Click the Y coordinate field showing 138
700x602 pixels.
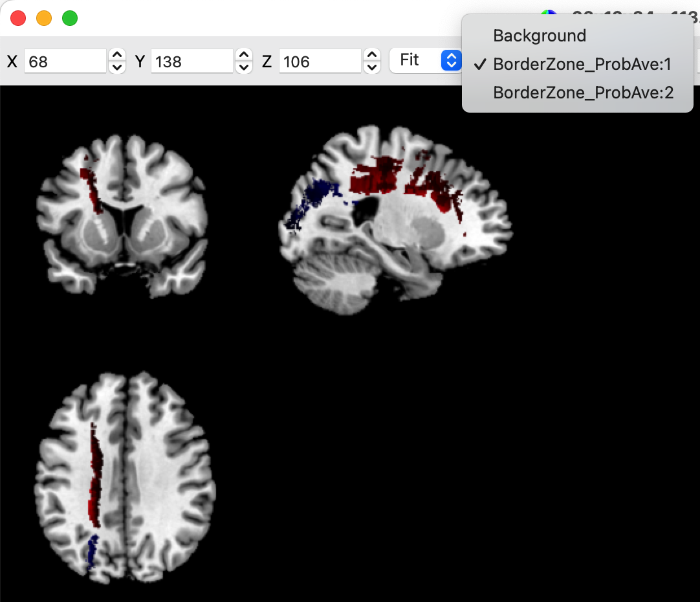point(191,61)
